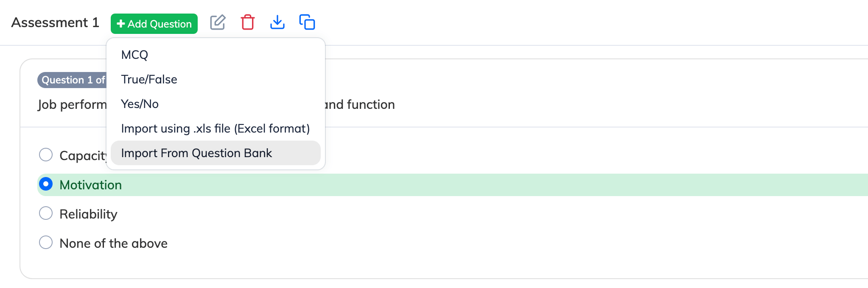This screenshot has height=288, width=868.
Task: Select the True/False menu option
Action: point(149,80)
